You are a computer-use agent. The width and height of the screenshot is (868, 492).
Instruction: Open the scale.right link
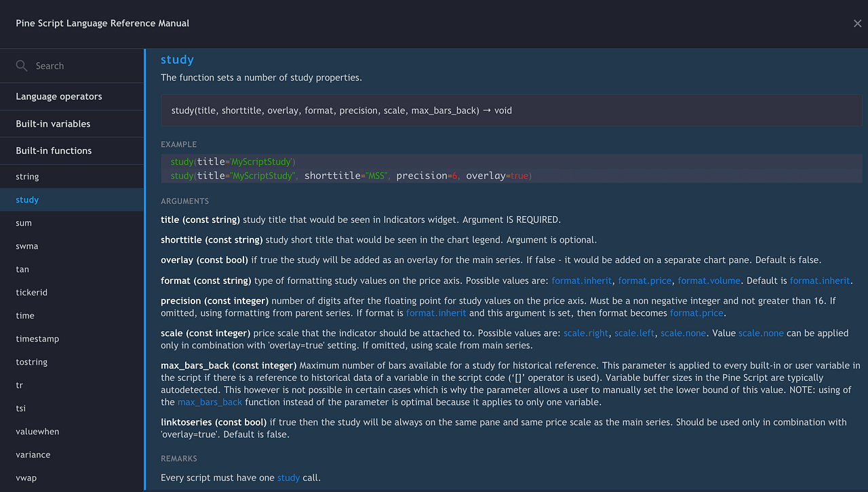(x=586, y=333)
